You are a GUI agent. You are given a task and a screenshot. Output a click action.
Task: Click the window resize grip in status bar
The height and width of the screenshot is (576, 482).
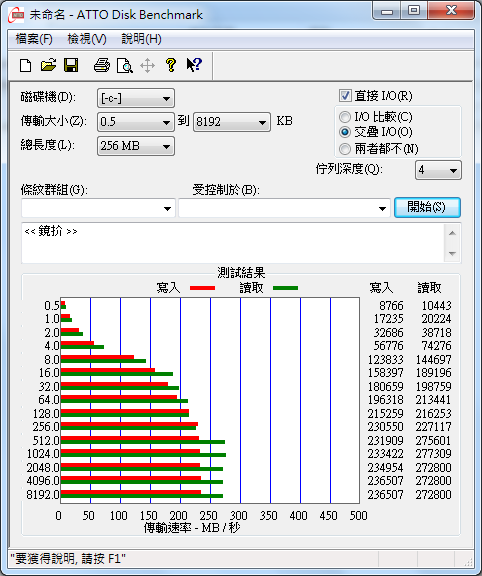pyautogui.click(x=468, y=561)
